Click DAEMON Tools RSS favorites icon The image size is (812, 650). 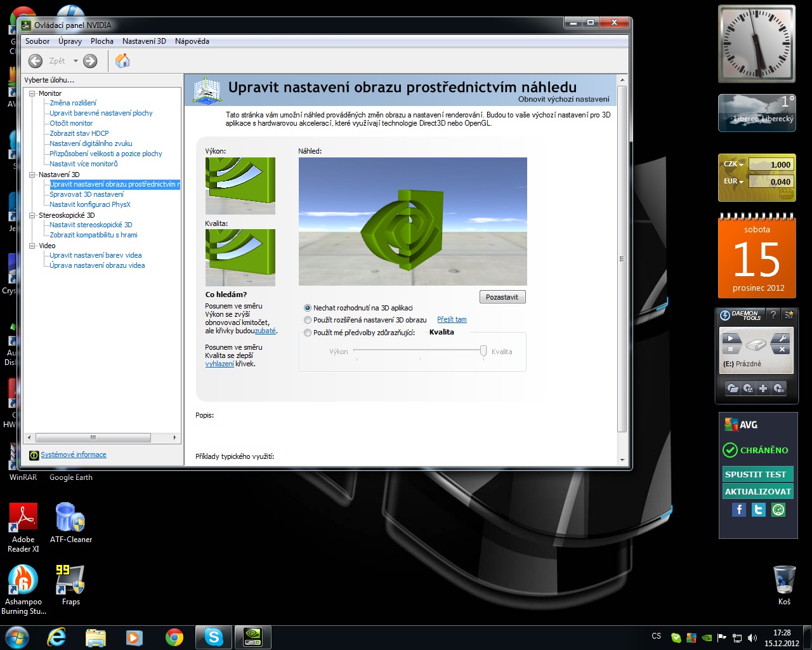[x=789, y=315]
